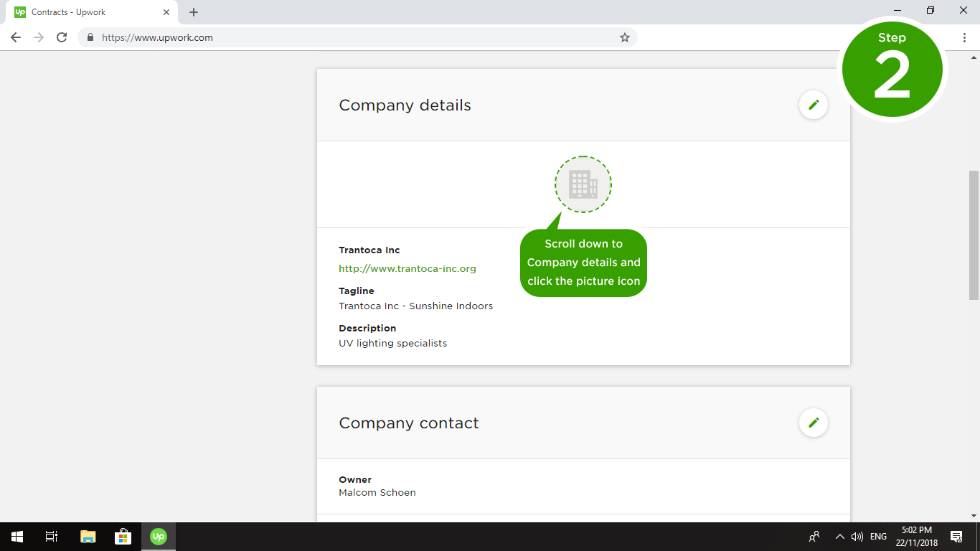980x551 pixels.
Task: Reload the Upwork page
Action: (62, 37)
